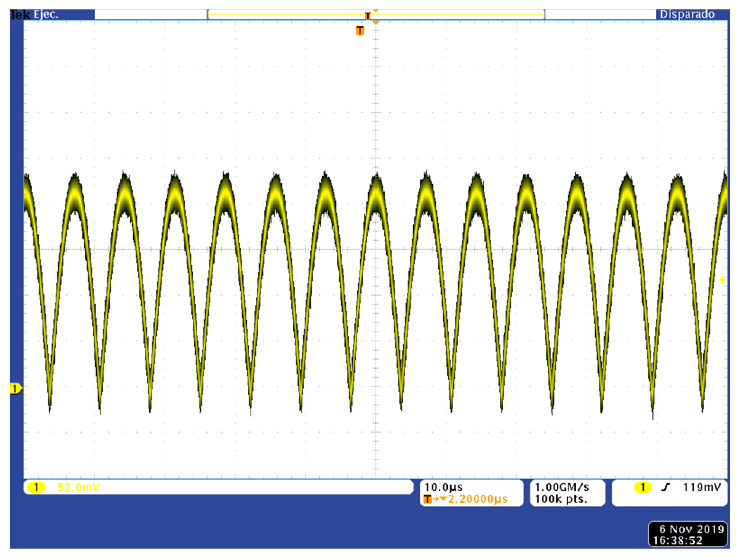Image resolution: width=737 pixels, height=560 pixels.
Task: Click the Tek logo in top corner
Action: click(x=20, y=14)
